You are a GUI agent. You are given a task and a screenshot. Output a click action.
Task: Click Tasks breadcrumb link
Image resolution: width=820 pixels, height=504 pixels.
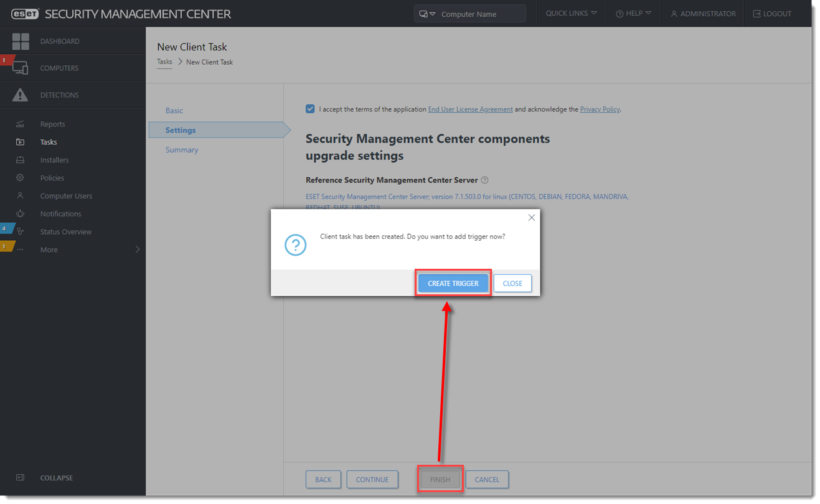(x=164, y=62)
